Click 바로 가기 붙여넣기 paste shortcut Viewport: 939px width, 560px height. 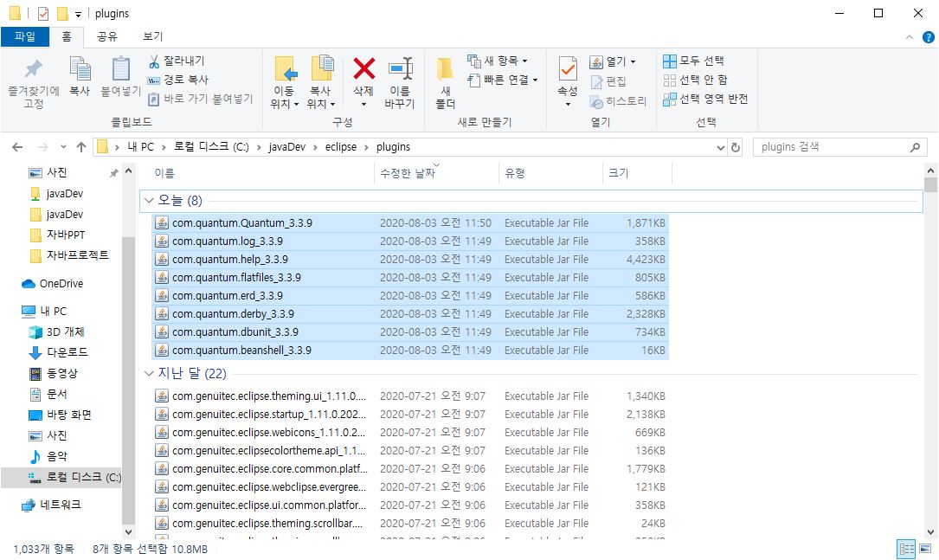click(x=201, y=99)
